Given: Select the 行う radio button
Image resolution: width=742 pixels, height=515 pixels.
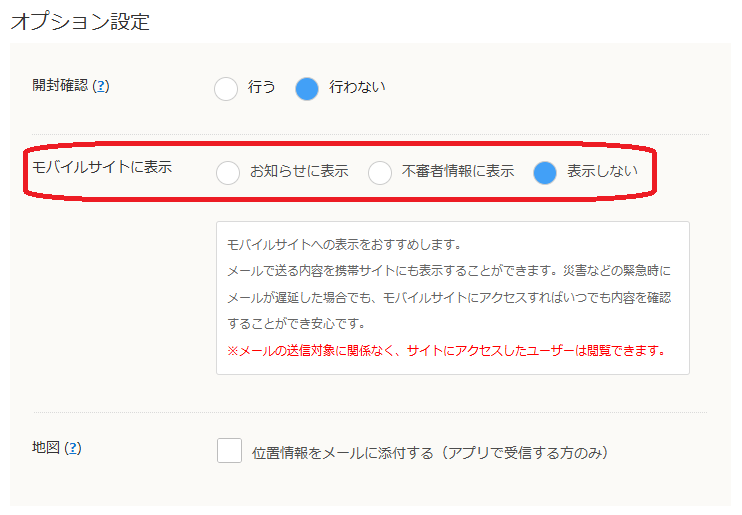Looking at the screenshot, I should pos(227,88).
